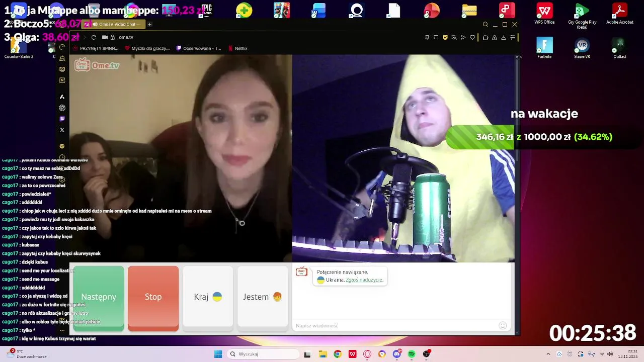The image size is (644, 362).
Task: Open Google Chrome from the taskbar
Action: [x=338, y=354]
